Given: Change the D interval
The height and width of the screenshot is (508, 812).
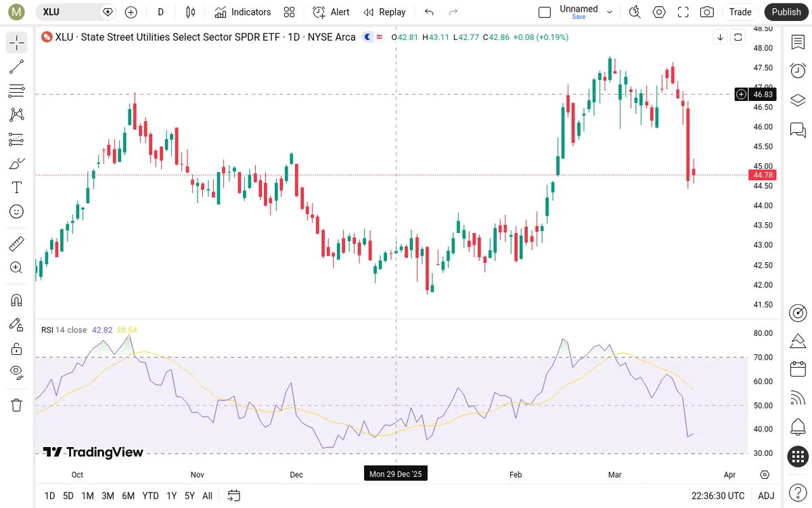Looking at the screenshot, I should (x=160, y=12).
